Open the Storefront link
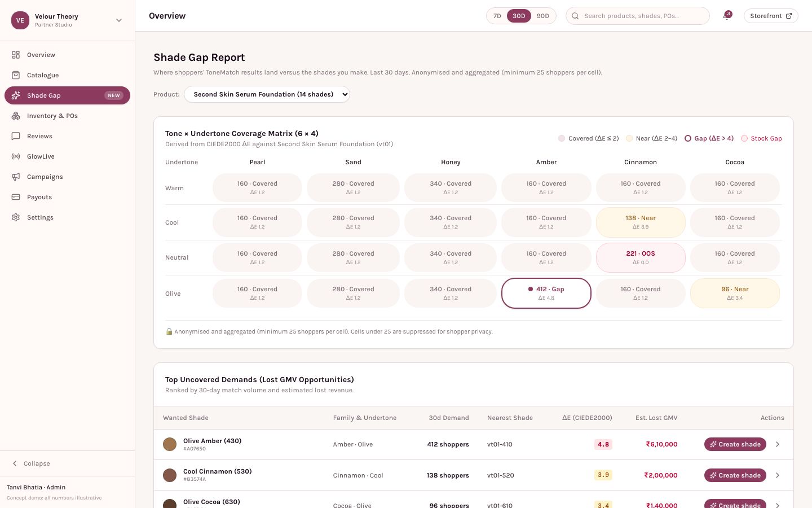 click(x=771, y=16)
